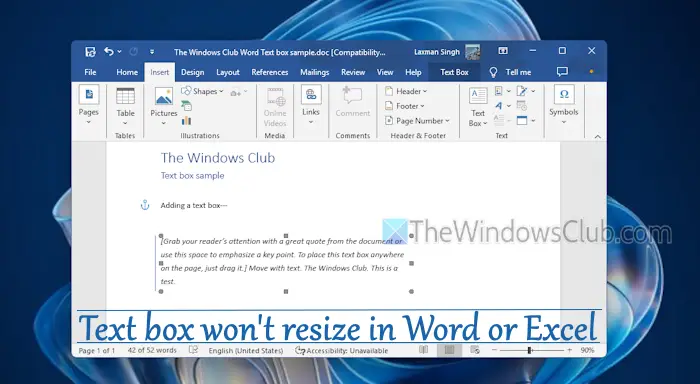Viewport: 700px width, 384px height.
Task: Switch to the Design tab
Action: [192, 72]
